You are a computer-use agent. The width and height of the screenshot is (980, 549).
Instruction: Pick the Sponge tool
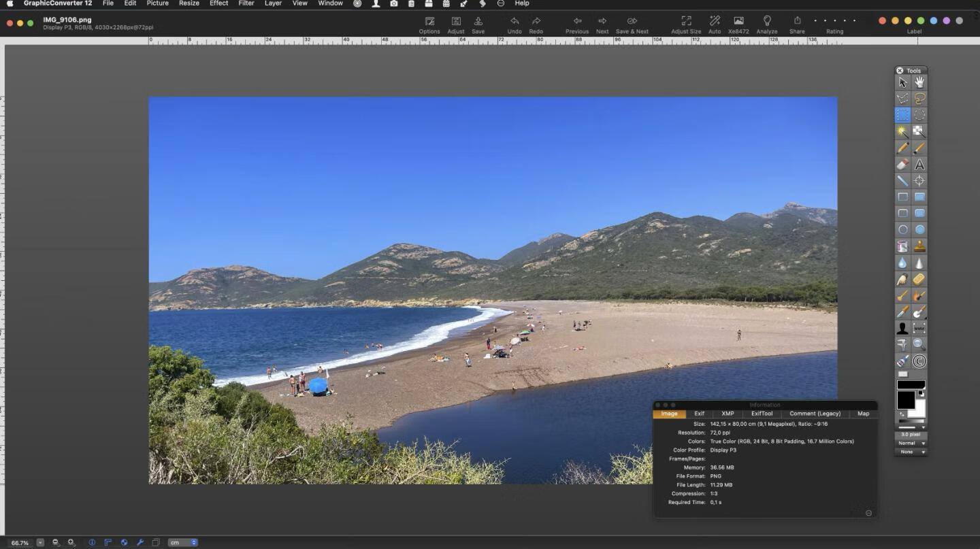tap(919, 279)
